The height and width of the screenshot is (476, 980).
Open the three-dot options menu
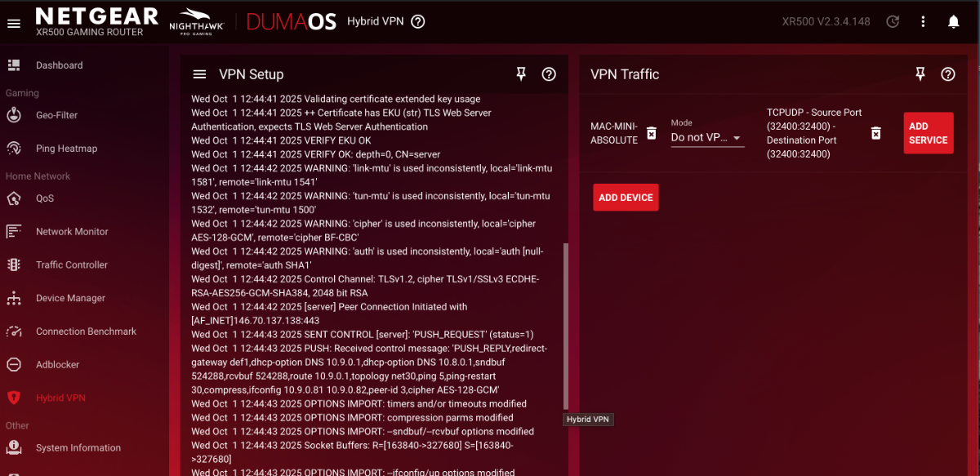[923, 22]
